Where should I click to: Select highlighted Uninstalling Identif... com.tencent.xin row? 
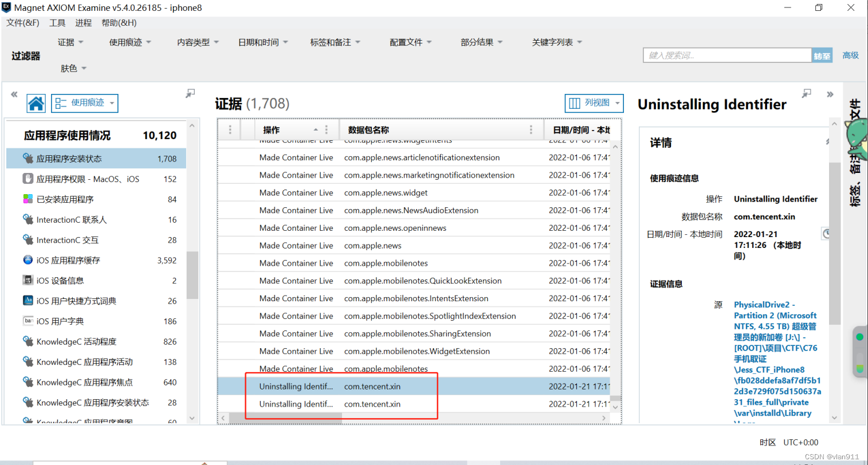(414, 386)
